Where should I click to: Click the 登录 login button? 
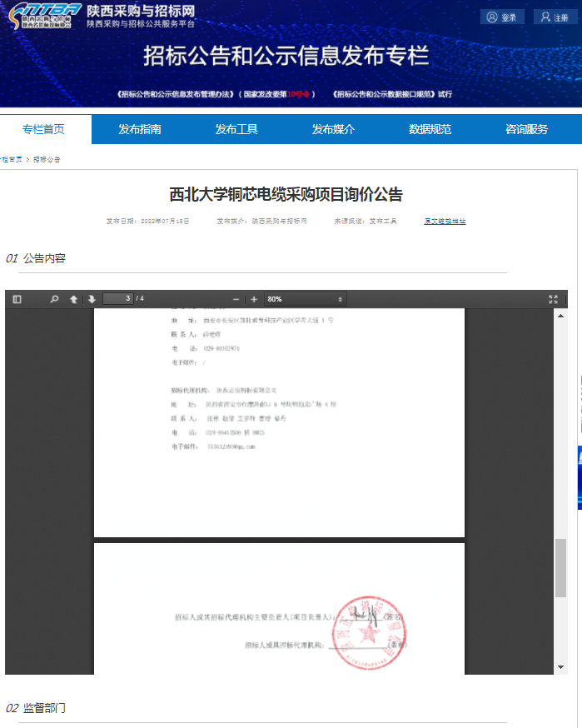(502, 17)
